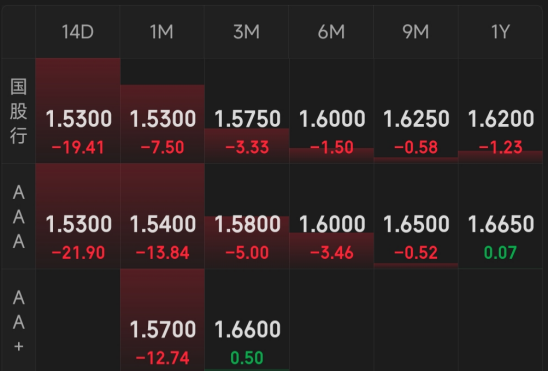Open the AAA 1Y cell with green 0.07
548x371 pixels.
500,216
